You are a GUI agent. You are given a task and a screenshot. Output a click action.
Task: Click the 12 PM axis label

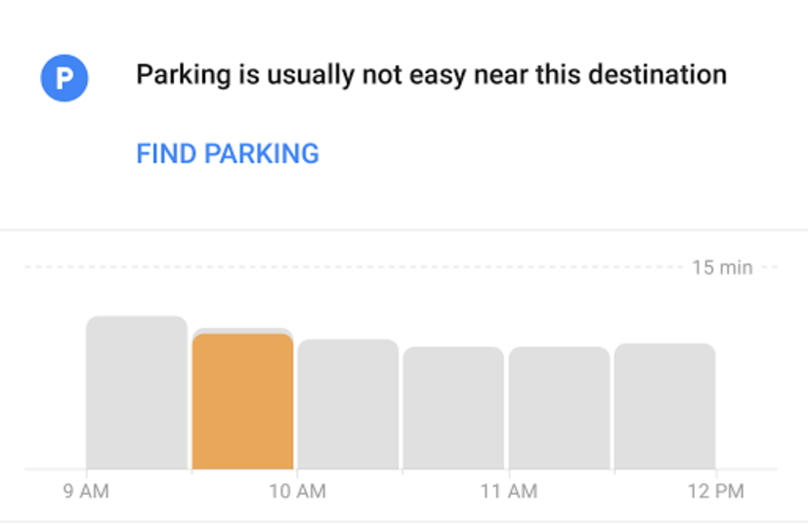pos(716,491)
